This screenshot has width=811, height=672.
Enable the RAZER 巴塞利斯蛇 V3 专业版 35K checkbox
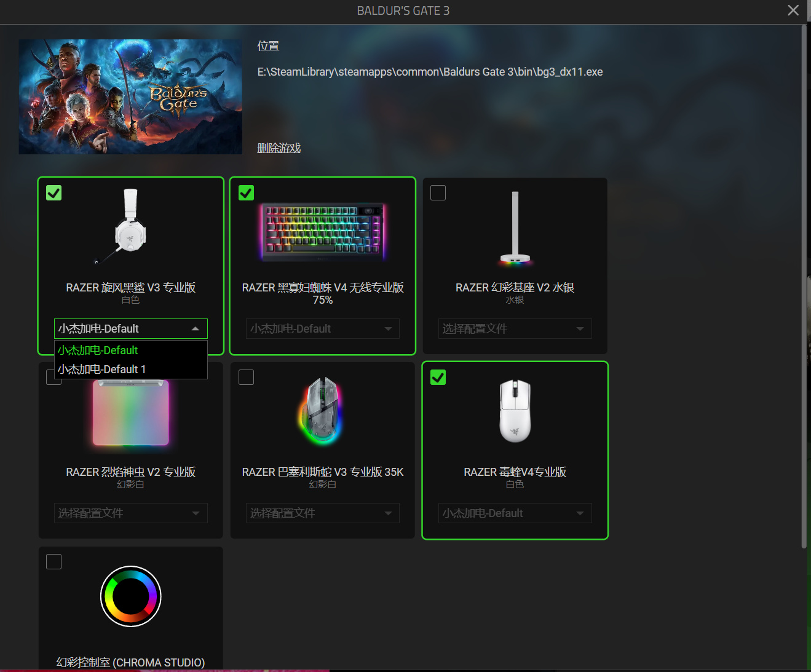(246, 378)
